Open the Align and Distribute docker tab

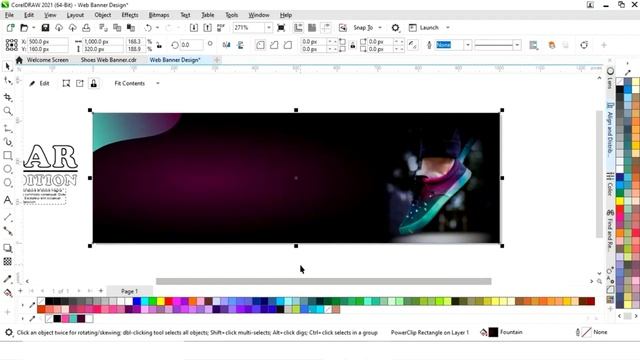tap(610, 130)
